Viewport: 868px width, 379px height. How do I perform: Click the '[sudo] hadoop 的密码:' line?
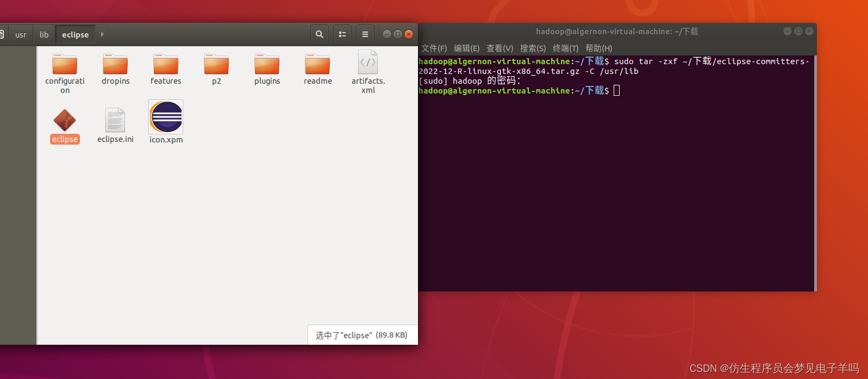point(470,81)
